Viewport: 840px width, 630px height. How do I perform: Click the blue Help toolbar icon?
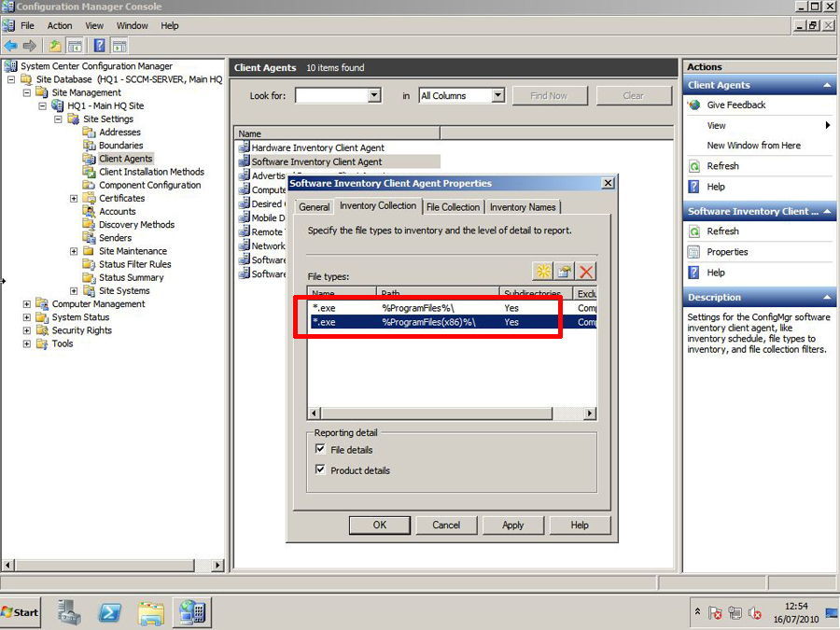tap(100, 46)
